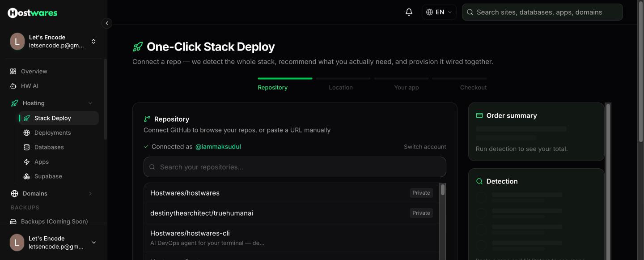The height and width of the screenshot is (260, 644).
Task: Open Apps page
Action: (42, 162)
